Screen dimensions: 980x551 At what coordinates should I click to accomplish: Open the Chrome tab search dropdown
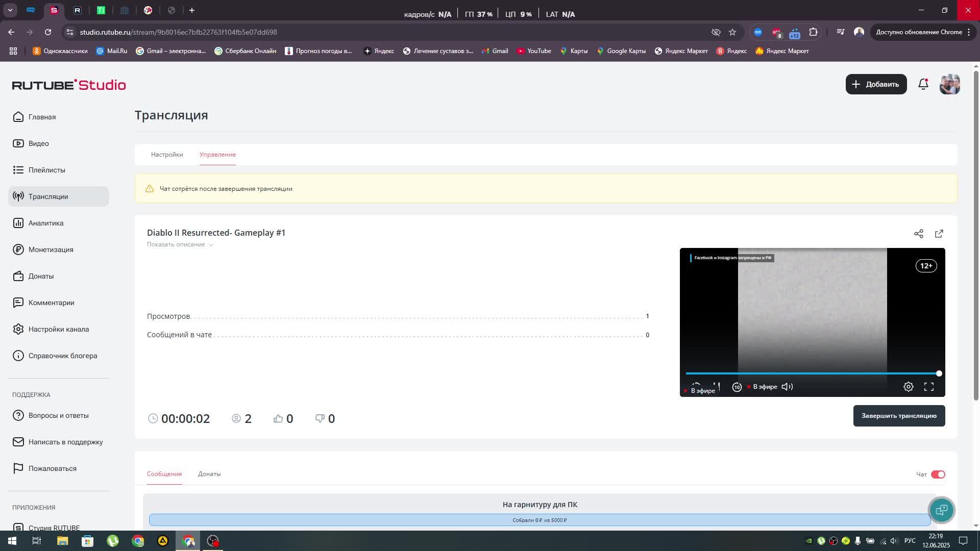click(x=10, y=10)
